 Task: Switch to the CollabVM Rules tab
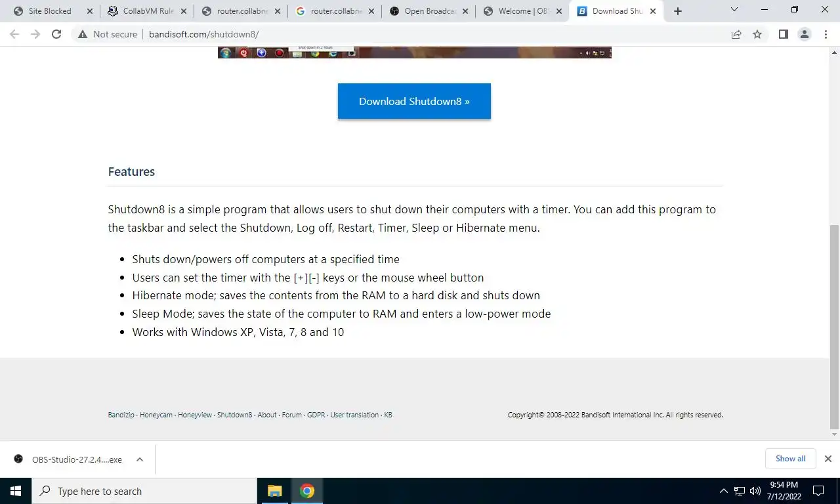147,11
